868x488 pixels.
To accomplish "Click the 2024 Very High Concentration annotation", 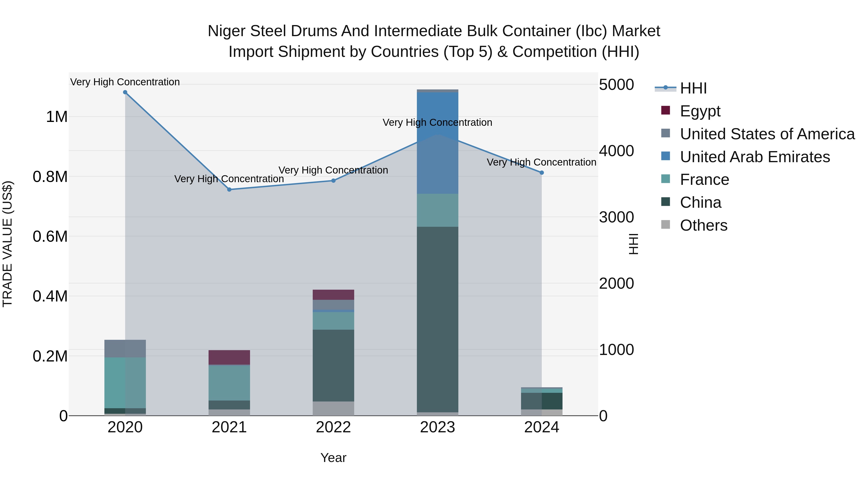I will (x=542, y=162).
